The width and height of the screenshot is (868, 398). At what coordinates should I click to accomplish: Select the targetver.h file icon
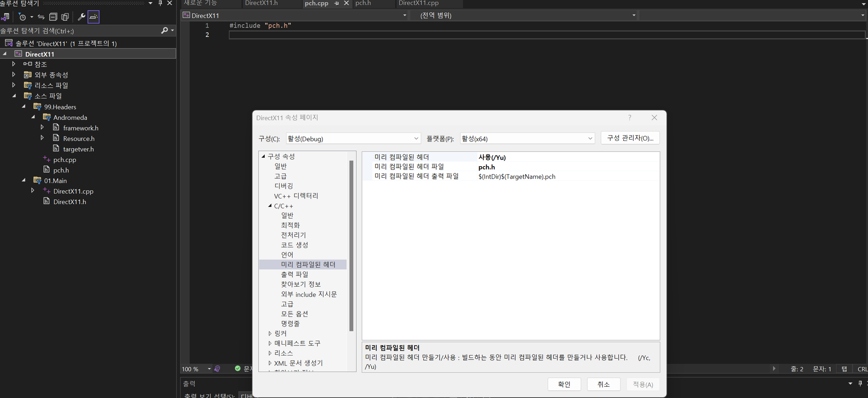56,148
